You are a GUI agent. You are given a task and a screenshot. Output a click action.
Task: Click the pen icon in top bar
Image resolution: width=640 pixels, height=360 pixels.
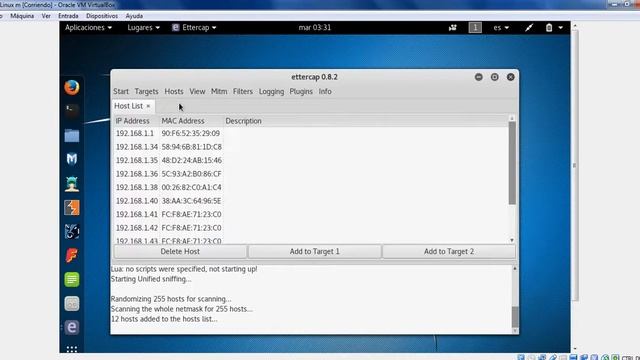click(529, 28)
